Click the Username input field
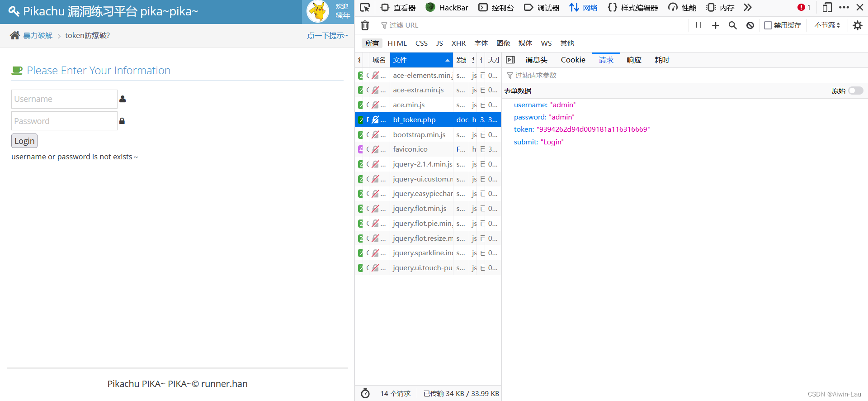 [64, 99]
